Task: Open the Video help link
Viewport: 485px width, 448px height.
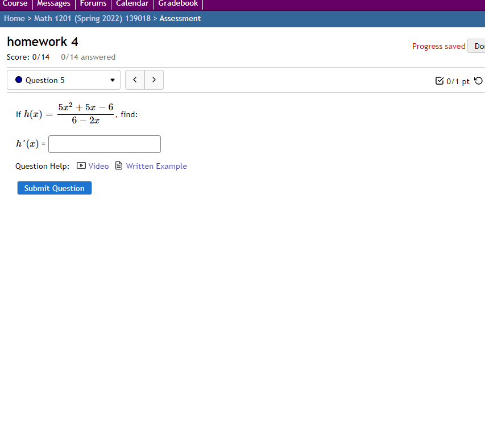Action: click(98, 165)
